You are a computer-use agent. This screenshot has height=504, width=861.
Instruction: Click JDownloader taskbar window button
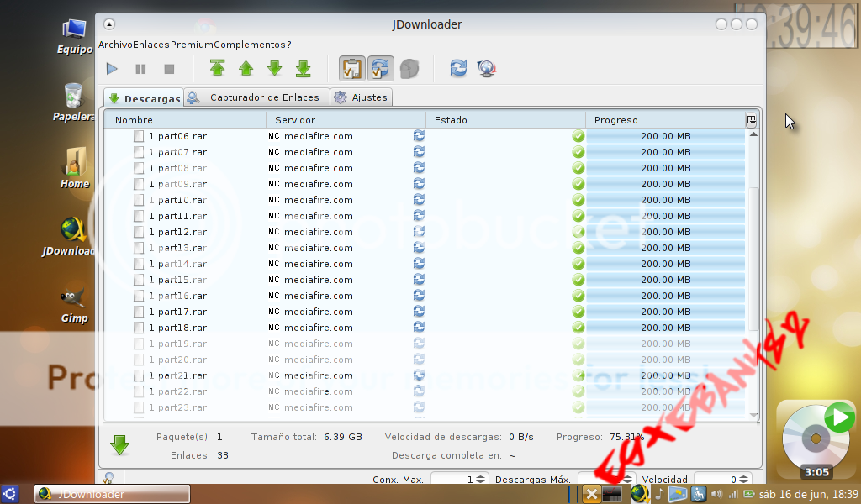(x=112, y=494)
